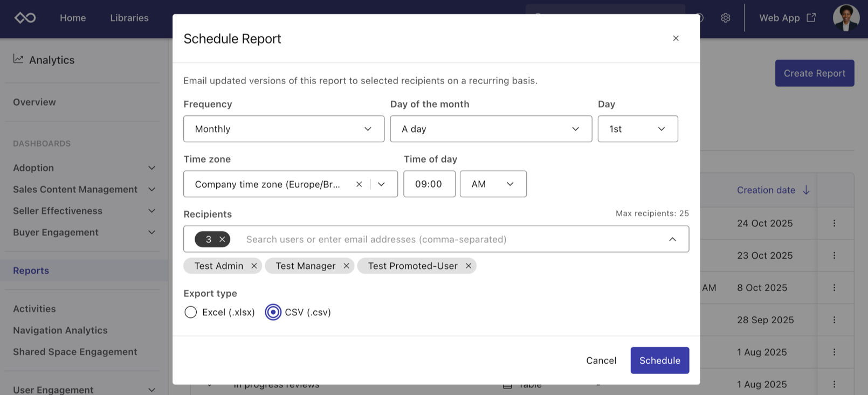This screenshot has width=868, height=395.
Task: Remove Test Manager recipient chip
Action: click(346, 266)
